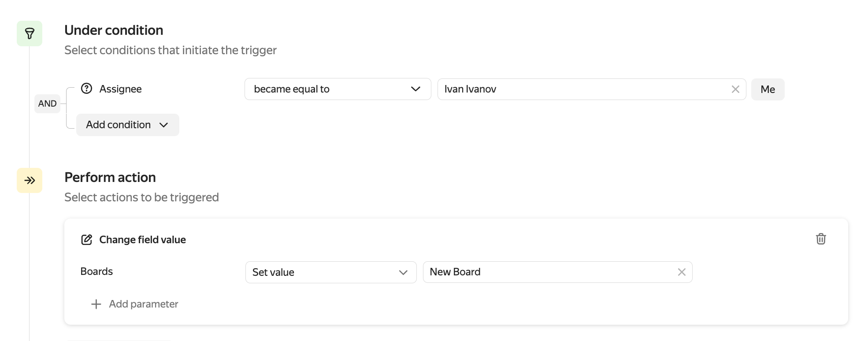Click into the Ivan Ivanov assignee field
Screen dimensions: 868x341
tap(582, 89)
